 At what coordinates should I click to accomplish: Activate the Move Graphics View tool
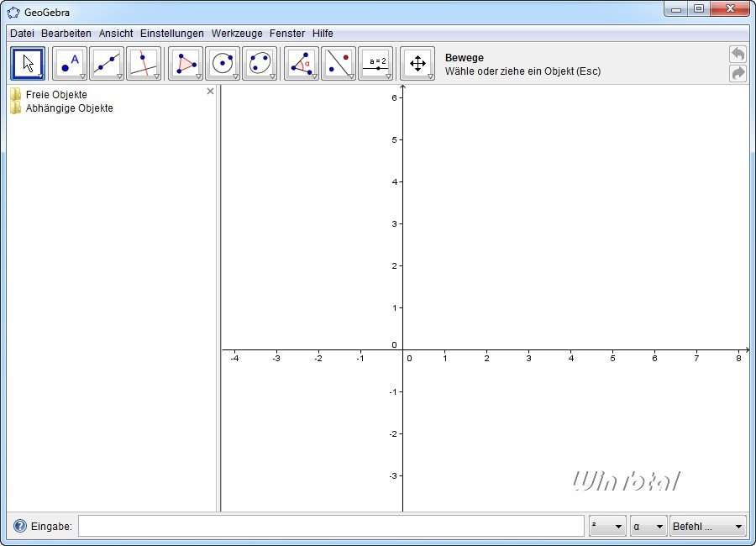pos(416,63)
